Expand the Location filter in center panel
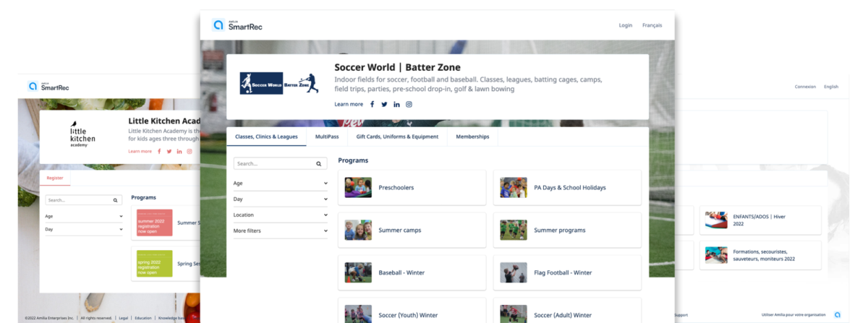 click(280, 215)
